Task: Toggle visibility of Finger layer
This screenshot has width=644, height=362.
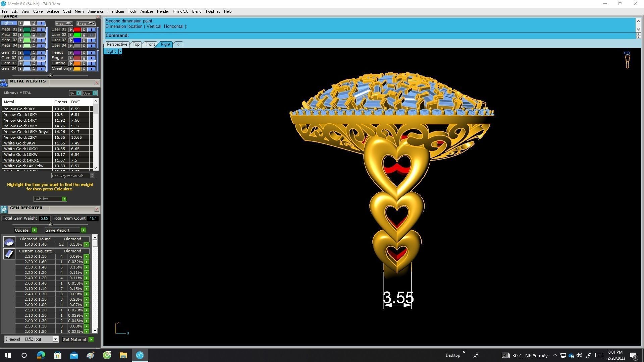Action: 91,58
